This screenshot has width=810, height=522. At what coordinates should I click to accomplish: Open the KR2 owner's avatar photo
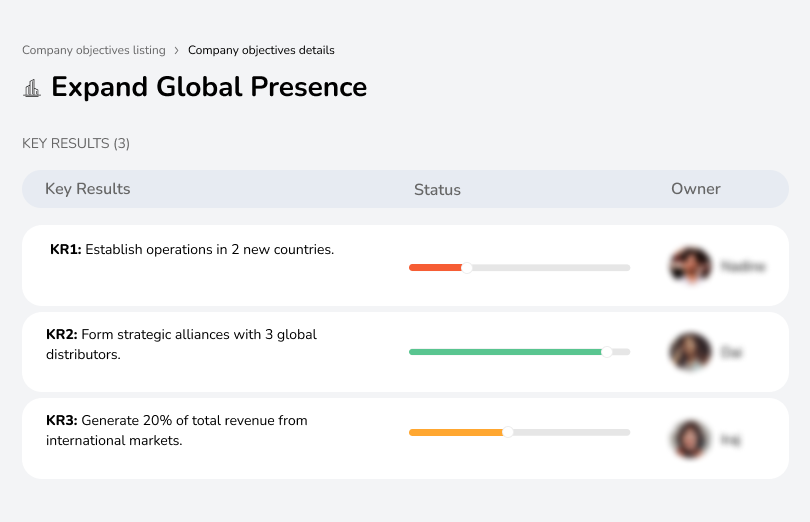689,352
